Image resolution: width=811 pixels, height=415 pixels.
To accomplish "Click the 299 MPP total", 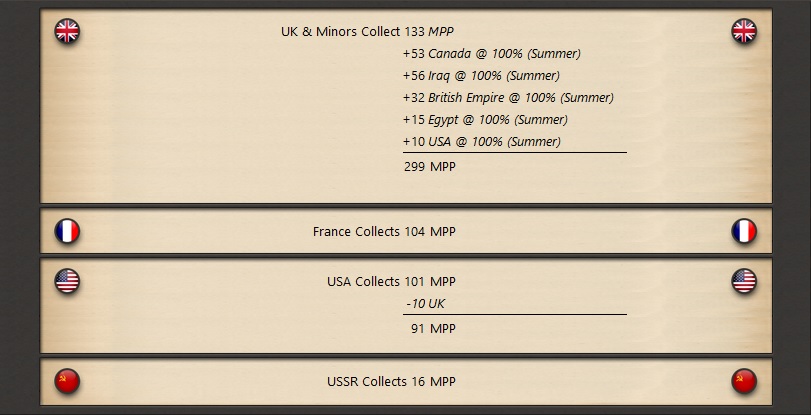I will tap(430, 167).
